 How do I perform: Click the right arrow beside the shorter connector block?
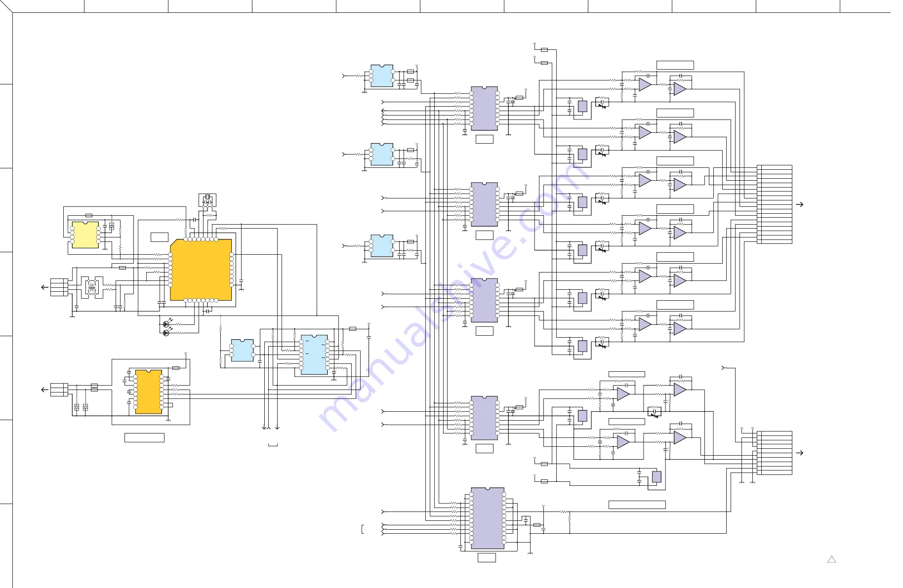point(800,453)
